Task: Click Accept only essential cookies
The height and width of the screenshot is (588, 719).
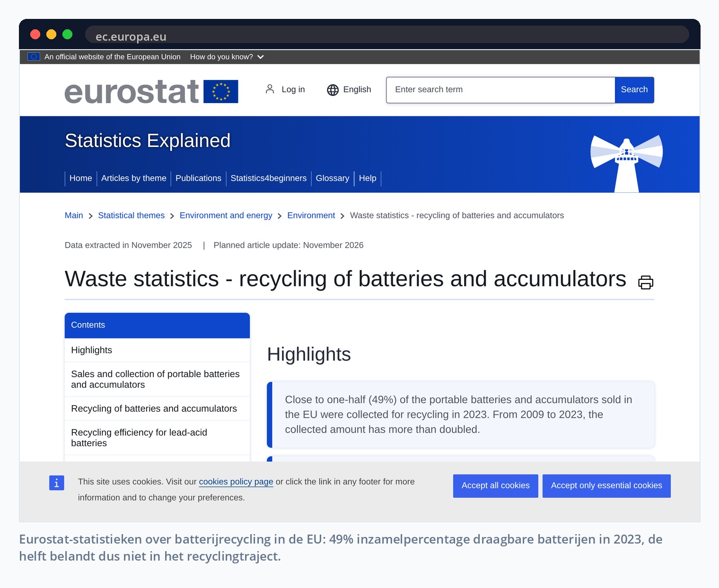Action: (x=606, y=486)
